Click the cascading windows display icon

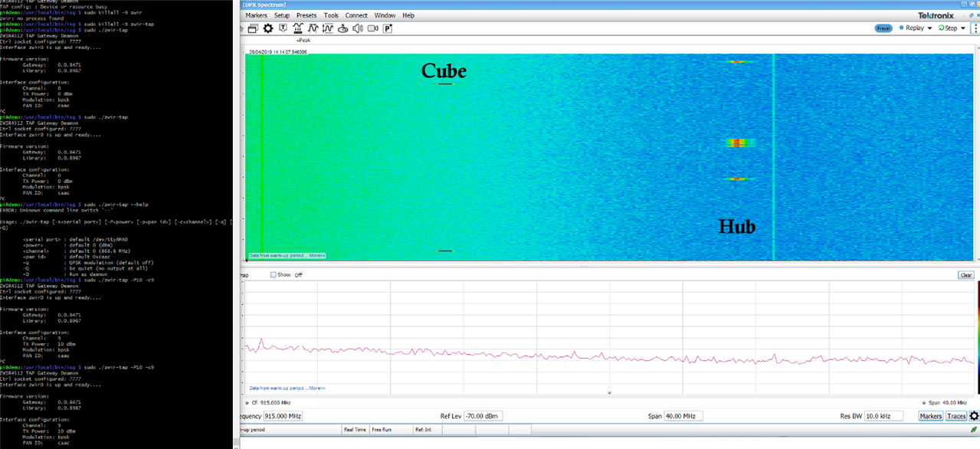coord(253,28)
